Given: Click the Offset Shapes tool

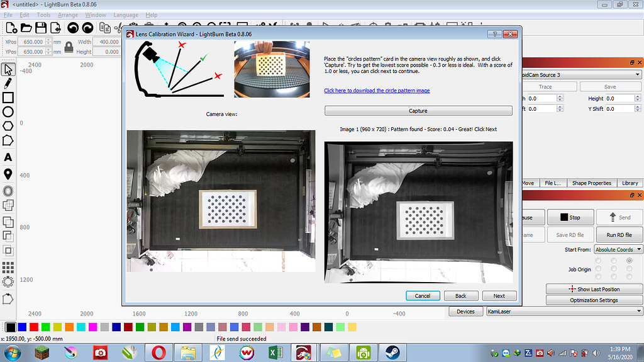Looking at the screenshot, I should (8, 191).
